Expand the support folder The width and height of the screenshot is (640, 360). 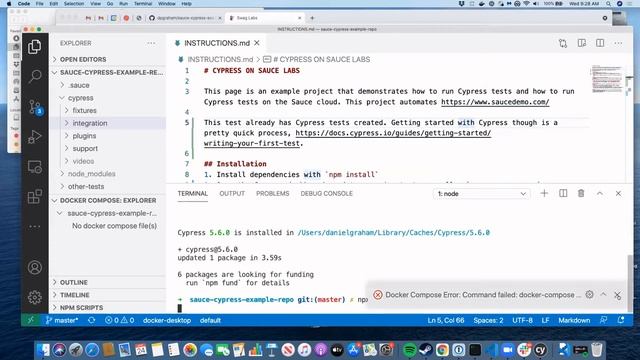click(x=85, y=149)
